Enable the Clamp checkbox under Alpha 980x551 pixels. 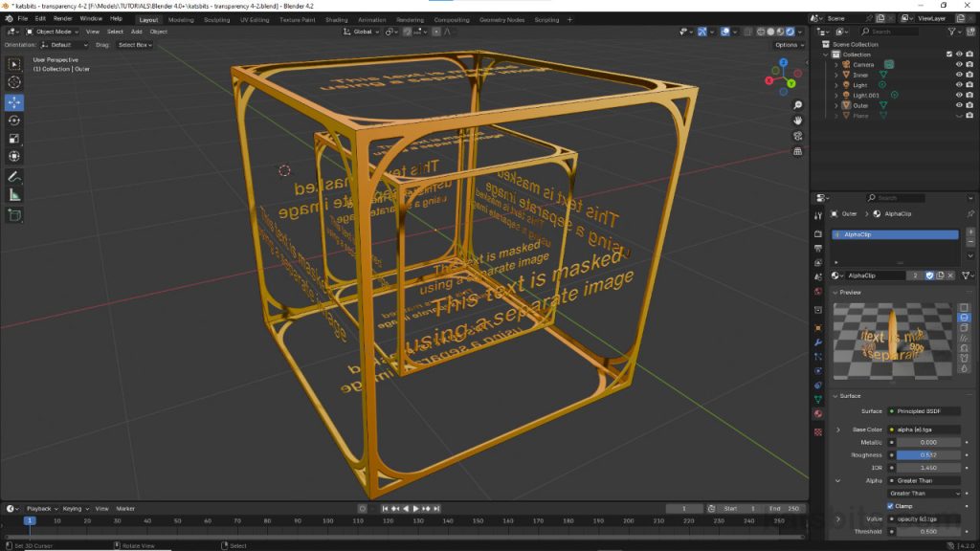tap(891, 507)
